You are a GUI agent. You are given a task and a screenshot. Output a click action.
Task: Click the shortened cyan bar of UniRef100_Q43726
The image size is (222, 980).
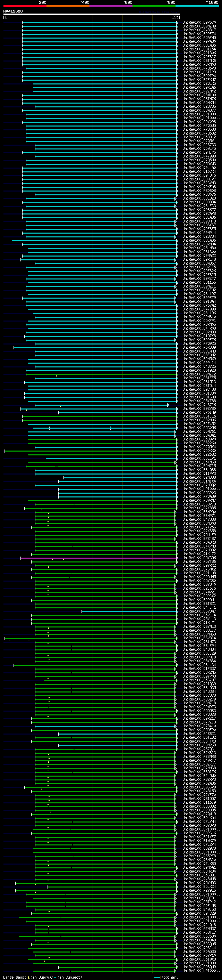(102, 405)
